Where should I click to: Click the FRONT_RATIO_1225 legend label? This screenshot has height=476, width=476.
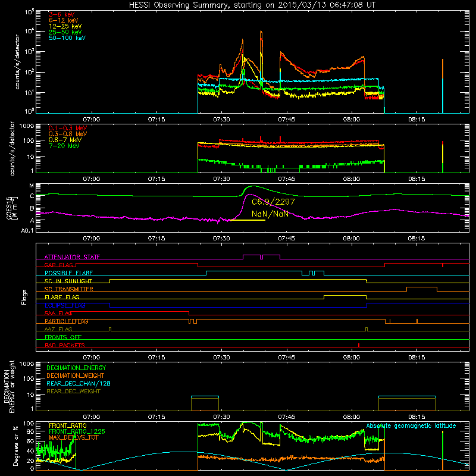point(77,431)
